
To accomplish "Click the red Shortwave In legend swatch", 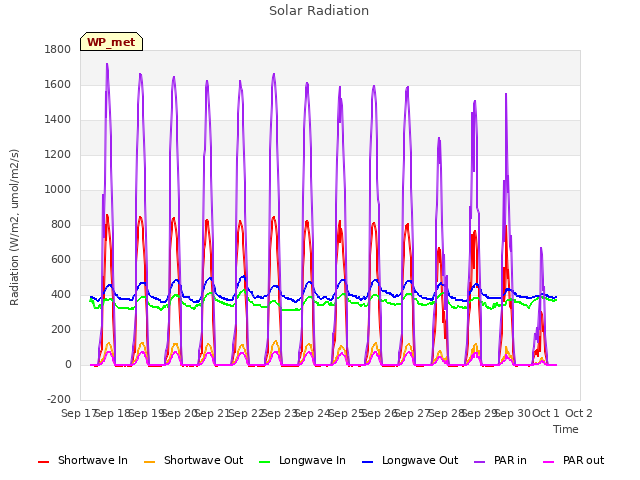I will pyautogui.click(x=43, y=462).
